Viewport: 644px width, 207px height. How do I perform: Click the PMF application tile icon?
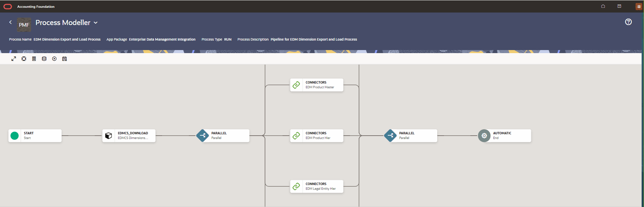click(x=24, y=25)
